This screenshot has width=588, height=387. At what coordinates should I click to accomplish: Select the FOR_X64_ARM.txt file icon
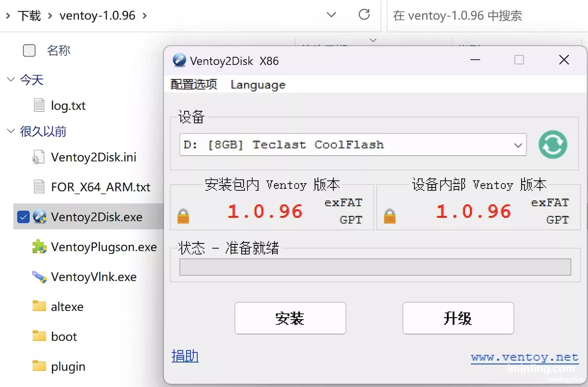click(39, 186)
